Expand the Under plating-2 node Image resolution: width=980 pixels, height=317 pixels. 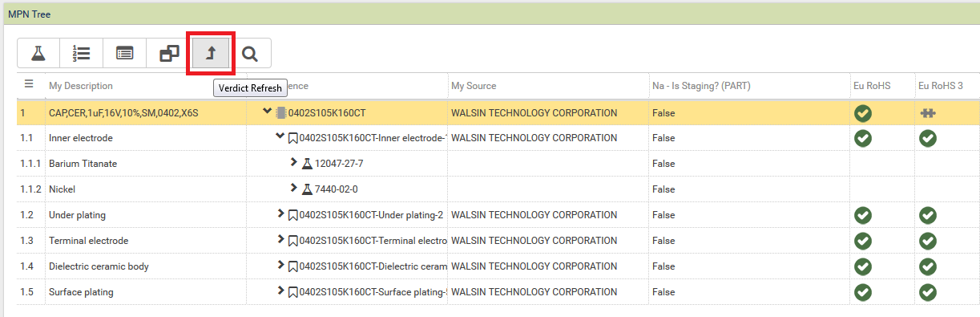click(281, 214)
